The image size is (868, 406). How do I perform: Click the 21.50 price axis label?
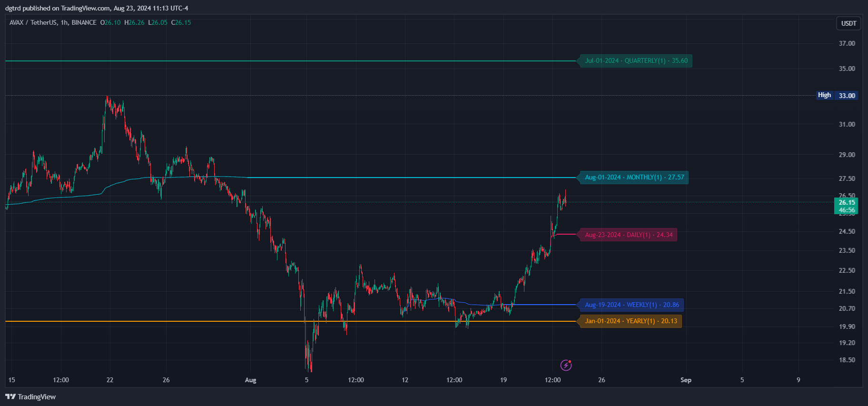847,291
